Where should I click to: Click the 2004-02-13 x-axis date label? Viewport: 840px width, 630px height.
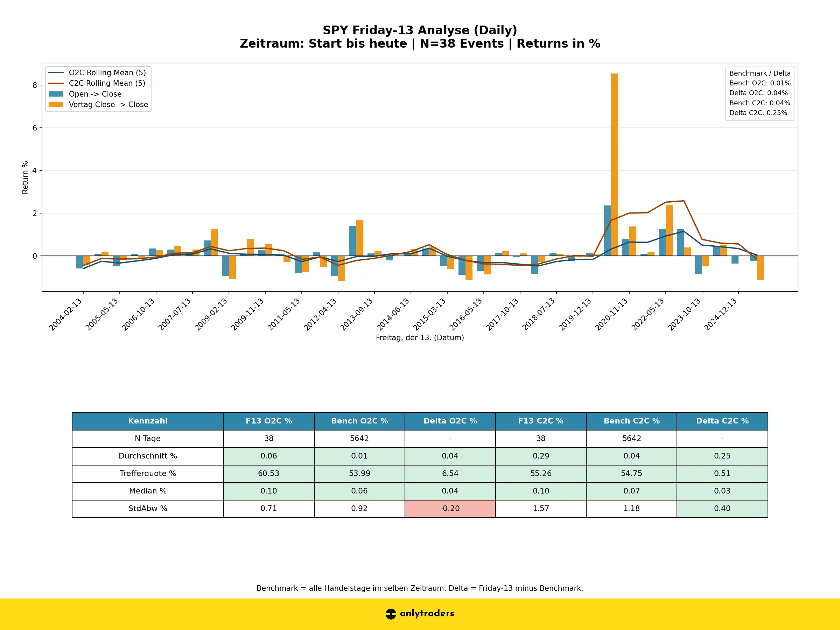click(x=65, y=314)
